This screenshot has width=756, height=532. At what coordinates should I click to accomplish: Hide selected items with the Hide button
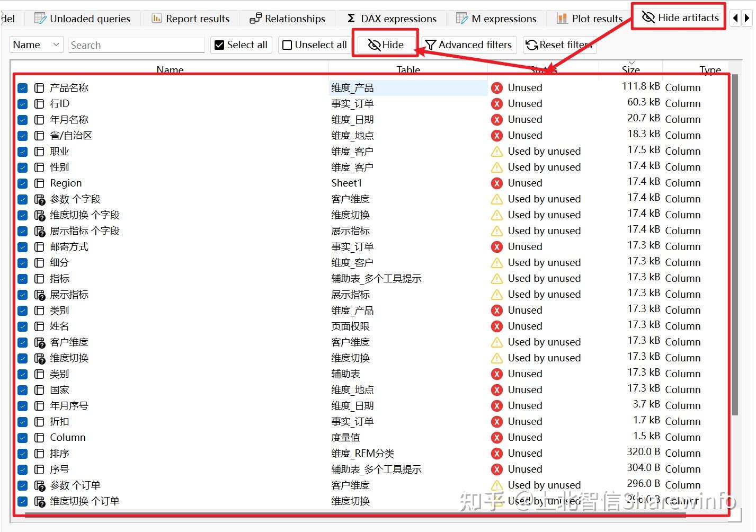pyautogui.click(x=385, y=45)
